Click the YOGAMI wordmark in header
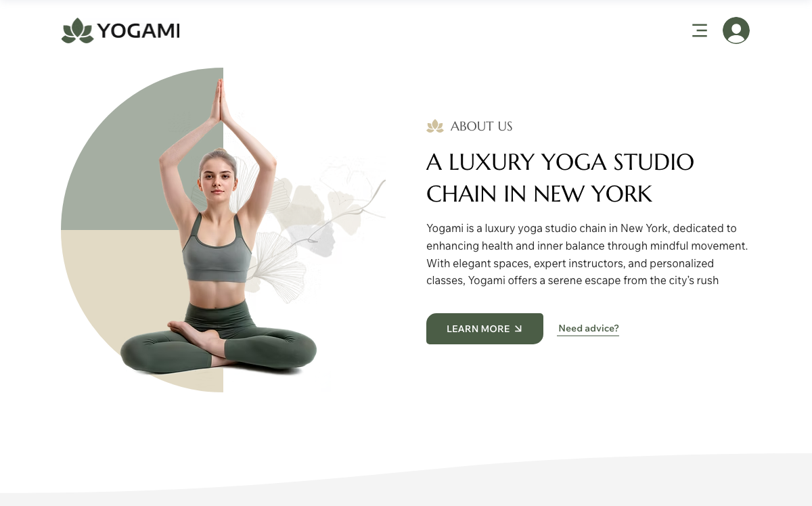The image size is (812, 506). (x=138, y=31)
